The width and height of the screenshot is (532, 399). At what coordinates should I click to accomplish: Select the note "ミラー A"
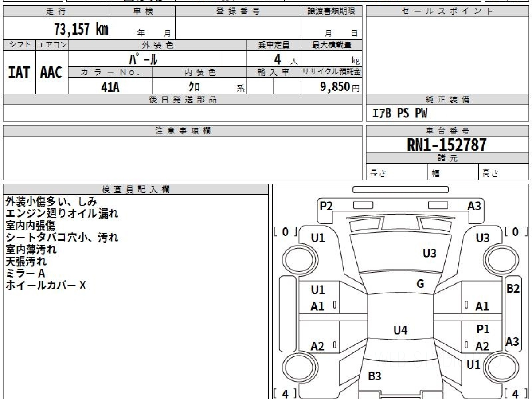25,274
